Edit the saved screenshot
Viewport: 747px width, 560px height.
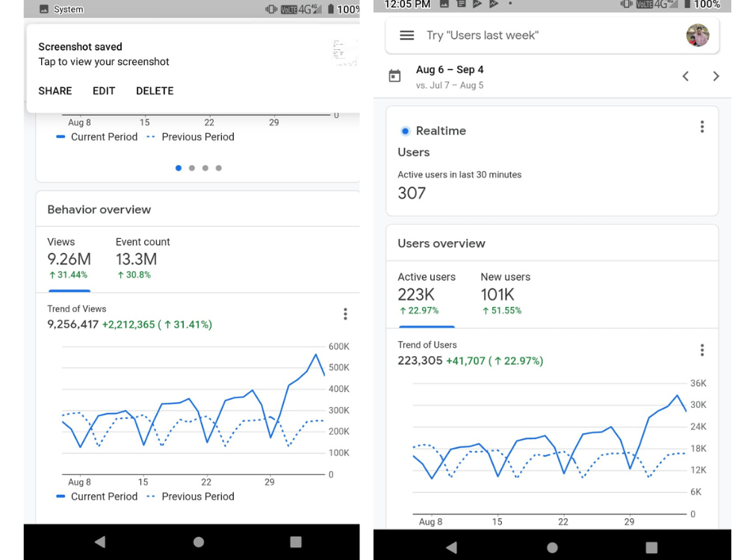[104, 91]
